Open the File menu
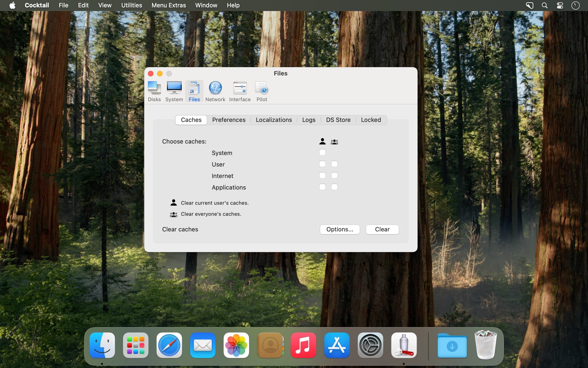 (x=63, y=5)
